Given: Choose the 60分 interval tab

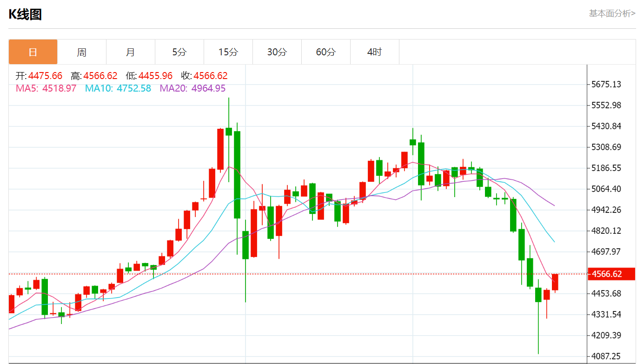Looking at the screenshot, I should (x=326, y=52).
